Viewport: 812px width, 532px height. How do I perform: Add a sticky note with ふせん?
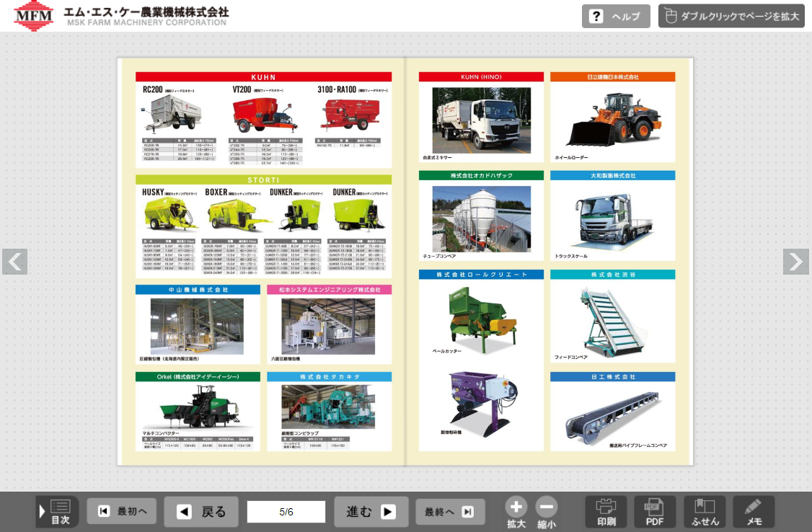tap(705, 512)
